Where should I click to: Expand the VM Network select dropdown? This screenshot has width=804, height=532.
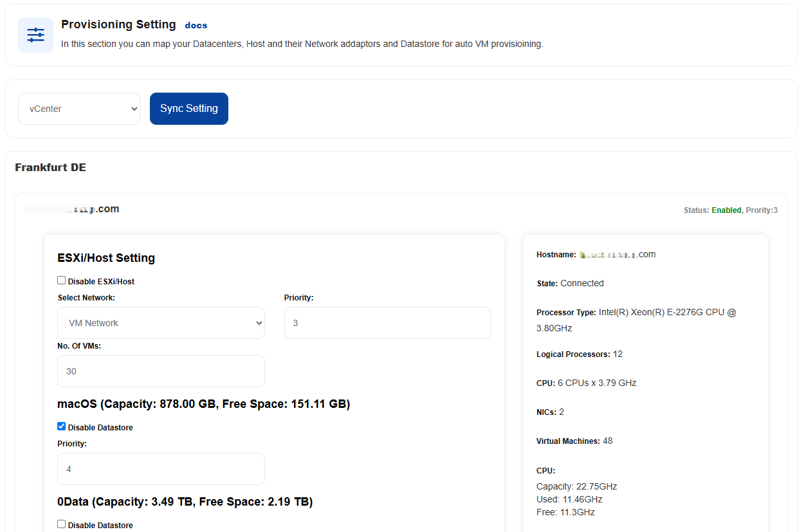click(x=161, y=323)
